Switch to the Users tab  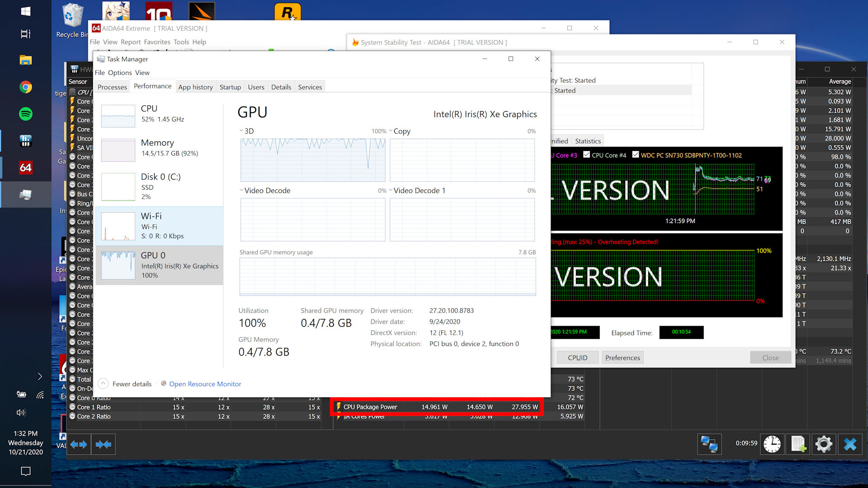pos(256,87)
